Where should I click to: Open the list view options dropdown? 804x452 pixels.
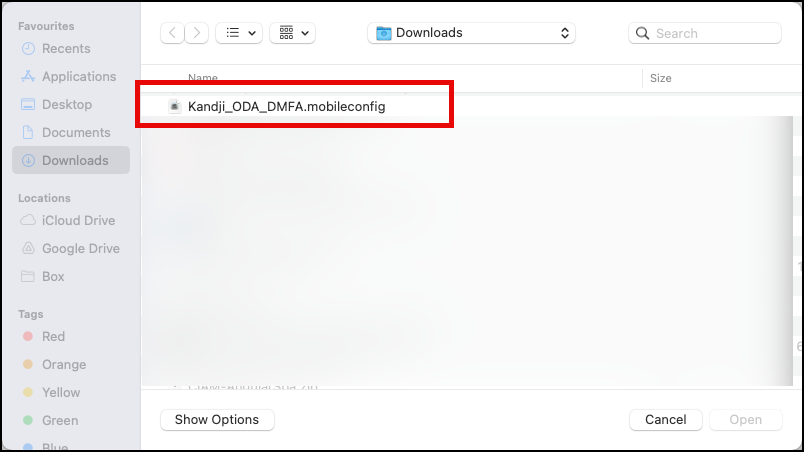point(239,33)
